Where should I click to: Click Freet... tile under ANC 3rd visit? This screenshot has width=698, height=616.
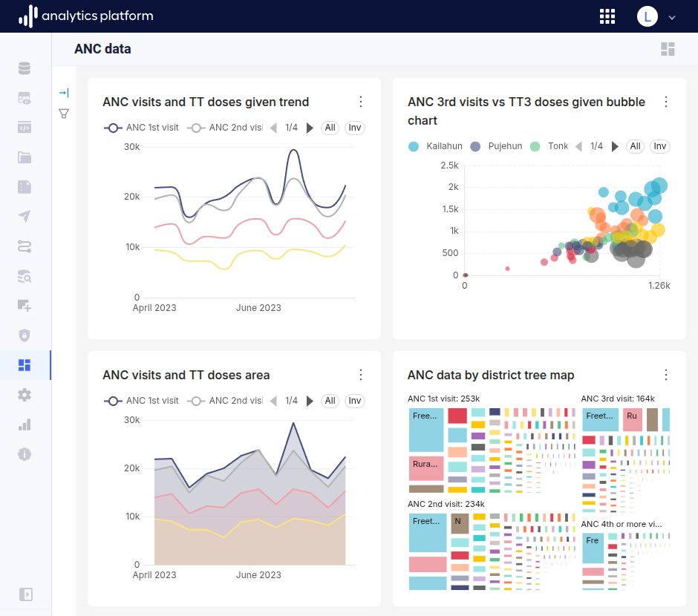[601, 420]
